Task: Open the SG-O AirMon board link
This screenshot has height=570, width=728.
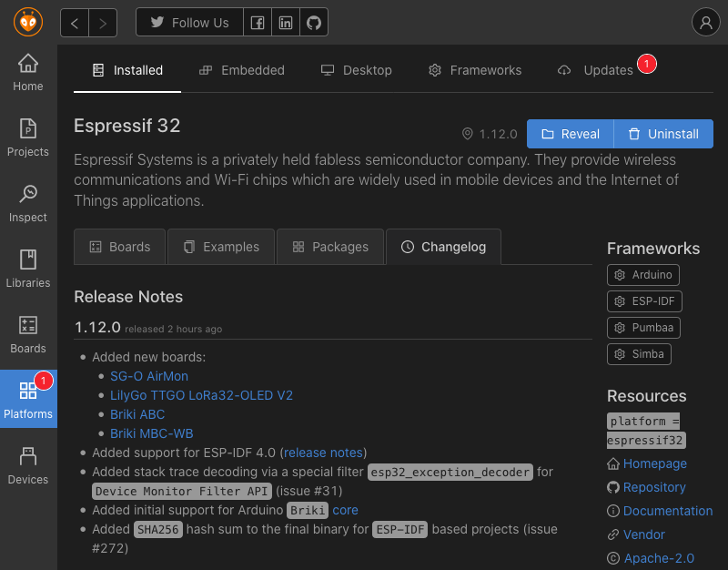Action: [x=149, y=376]
